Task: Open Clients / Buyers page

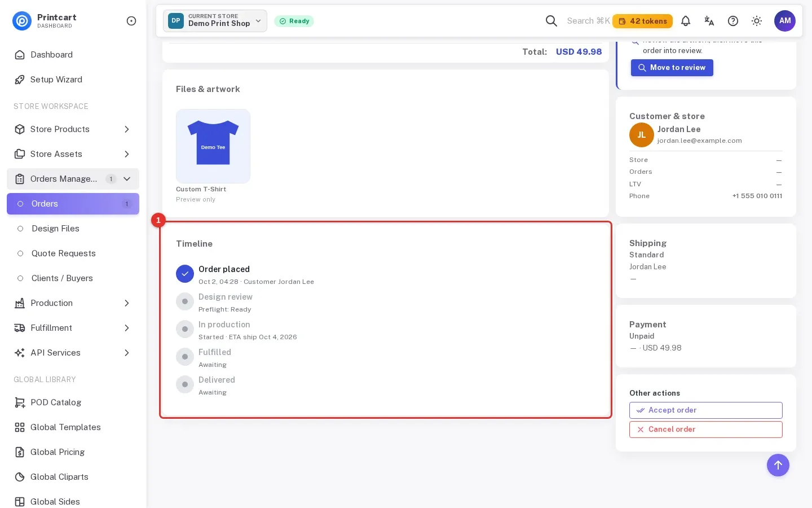Action: pos(73,278)
